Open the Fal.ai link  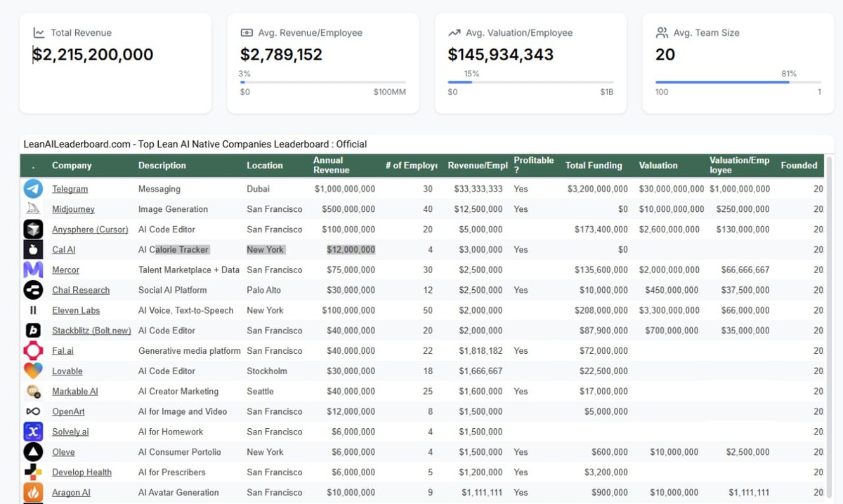[x=63, y=351]
